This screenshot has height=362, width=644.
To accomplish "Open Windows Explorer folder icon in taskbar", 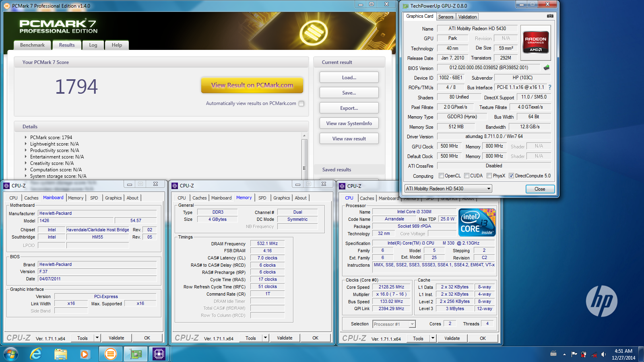I will pyautogui.click(x=60, y=354).
